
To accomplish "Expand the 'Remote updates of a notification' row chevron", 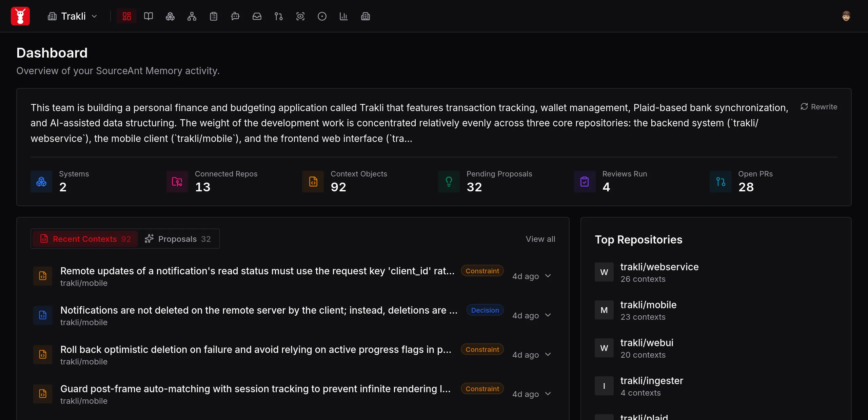I will click(548, 276).
